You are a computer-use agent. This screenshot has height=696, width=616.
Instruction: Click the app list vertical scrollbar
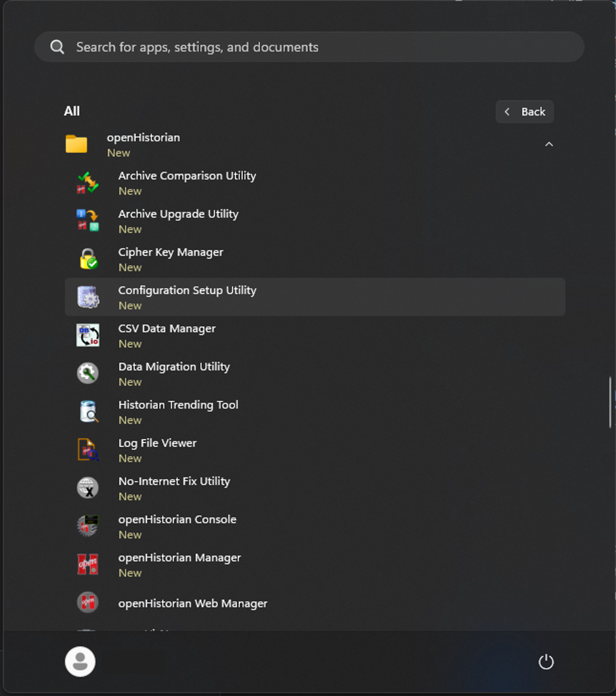[610, 402]
